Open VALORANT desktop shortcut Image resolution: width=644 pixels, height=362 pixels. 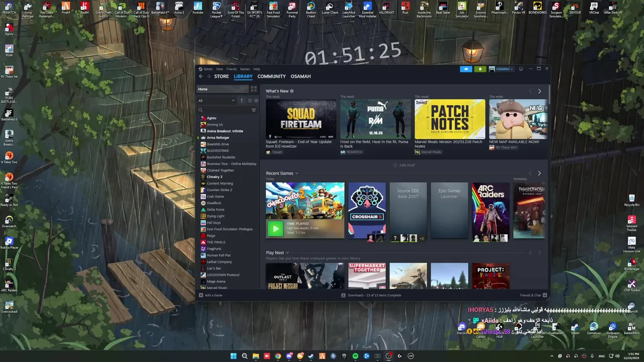coord(386,9)
